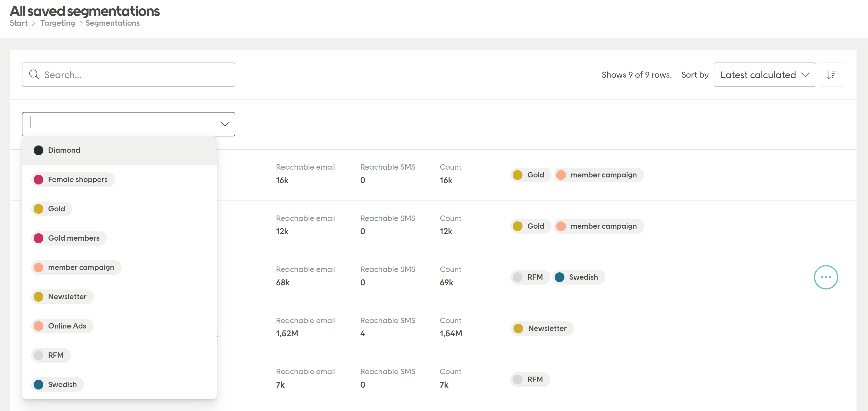Viewport: 868px width, 411px height.
Task: Click the Diamond tag color dot
Action: tap(39, 150)
